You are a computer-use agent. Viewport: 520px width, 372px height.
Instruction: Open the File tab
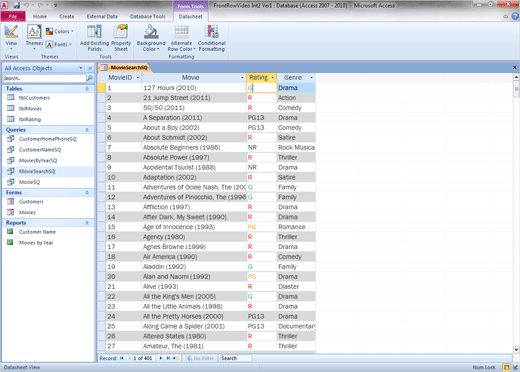point(13,16)
